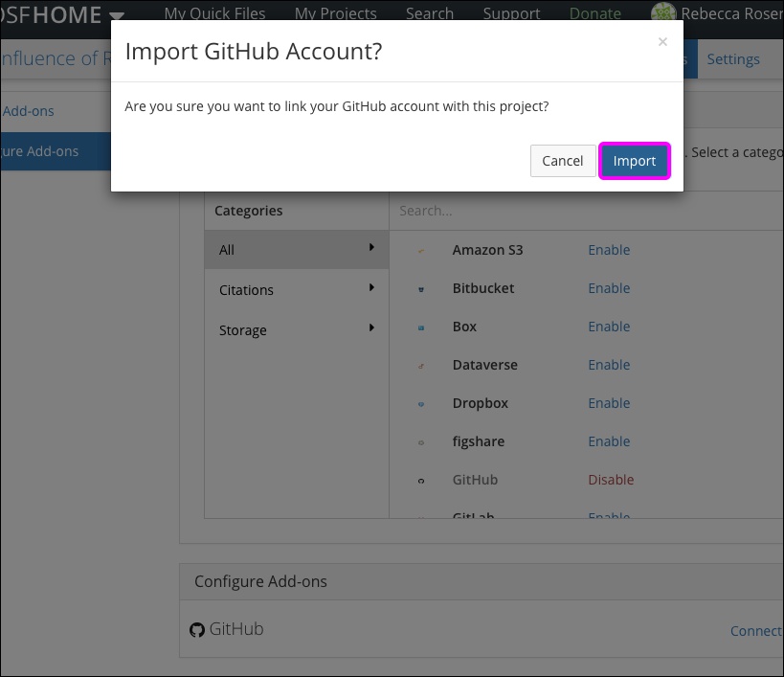Click the Dataverse icon
Viewport: 784px width, 677px height.
click(x=421, y=366)
